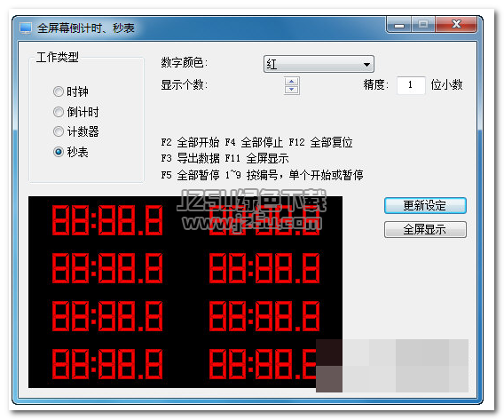Click the 位小数 label
504x420 pixels.
tap(446, 85)
